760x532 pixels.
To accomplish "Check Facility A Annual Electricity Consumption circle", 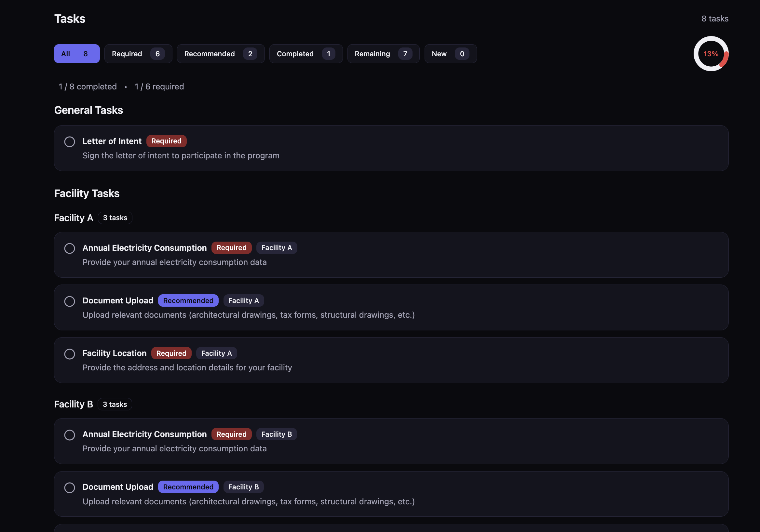I will coord(70,248).
